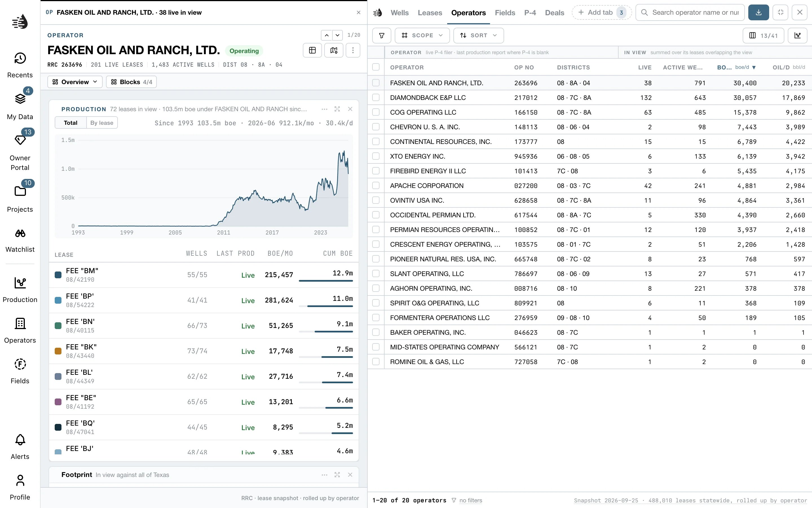Download the operators list

pyautogui.click(x=758, y=12)
